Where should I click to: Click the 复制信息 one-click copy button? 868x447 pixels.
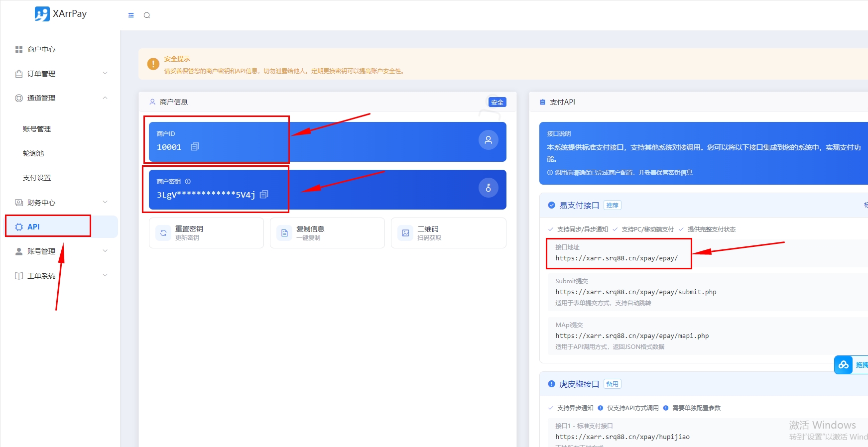point(327,233)
